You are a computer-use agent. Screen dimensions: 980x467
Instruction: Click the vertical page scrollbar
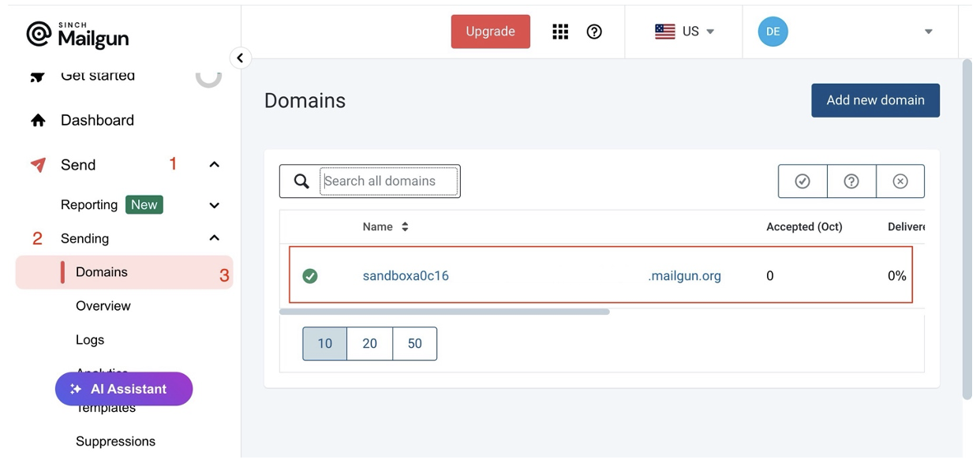(967, 229)
